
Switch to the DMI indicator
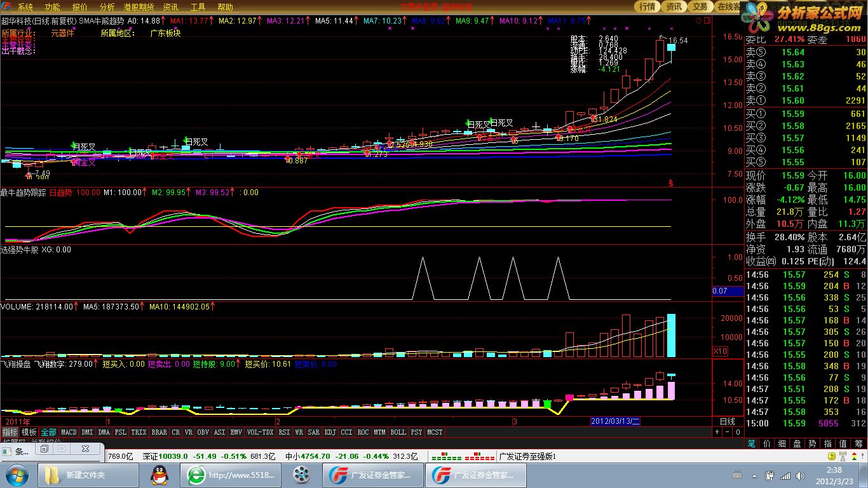[87, 432]
